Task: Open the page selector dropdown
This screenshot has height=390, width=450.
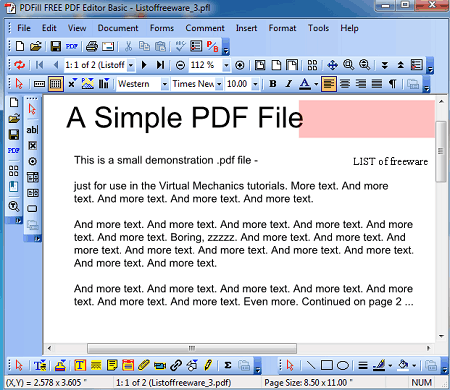Action: coord(131,65)
